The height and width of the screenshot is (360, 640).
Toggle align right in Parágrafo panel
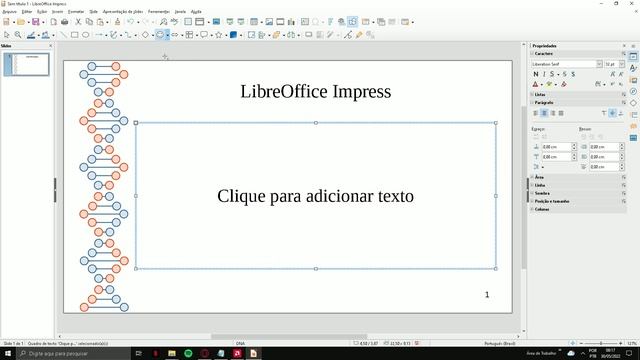pyautogui.click(x=553, y=113)
